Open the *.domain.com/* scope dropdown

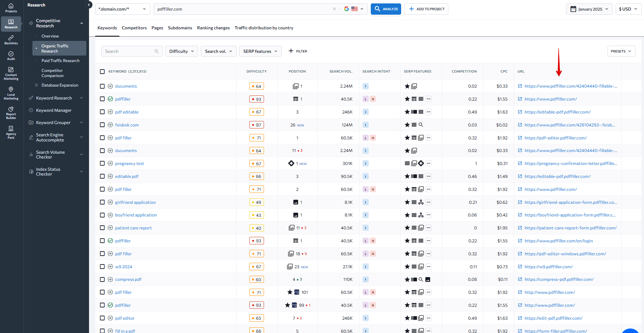coord(122,9)
